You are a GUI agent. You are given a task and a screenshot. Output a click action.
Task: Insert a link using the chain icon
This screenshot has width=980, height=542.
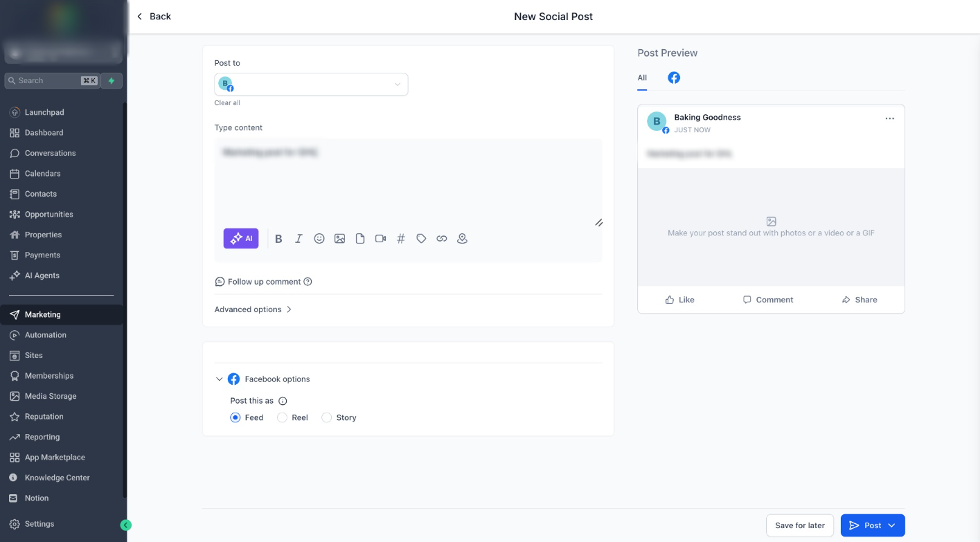[x=442, y=238]
